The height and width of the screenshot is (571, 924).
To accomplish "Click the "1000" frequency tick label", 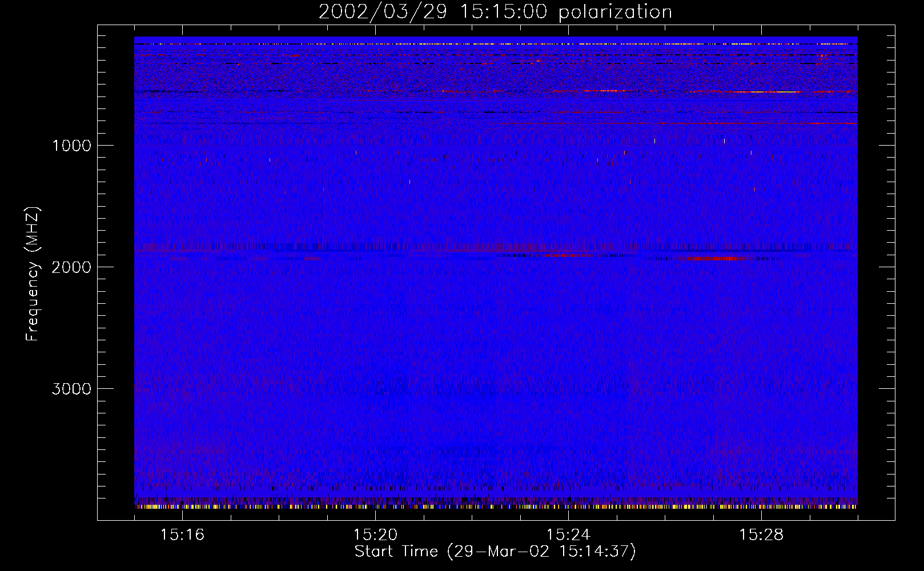I will 72,146.
